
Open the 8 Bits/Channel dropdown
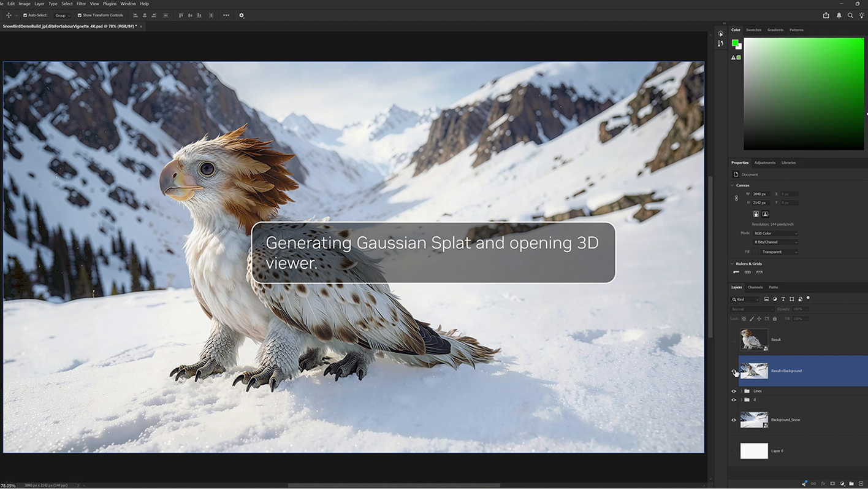[775, 242]
